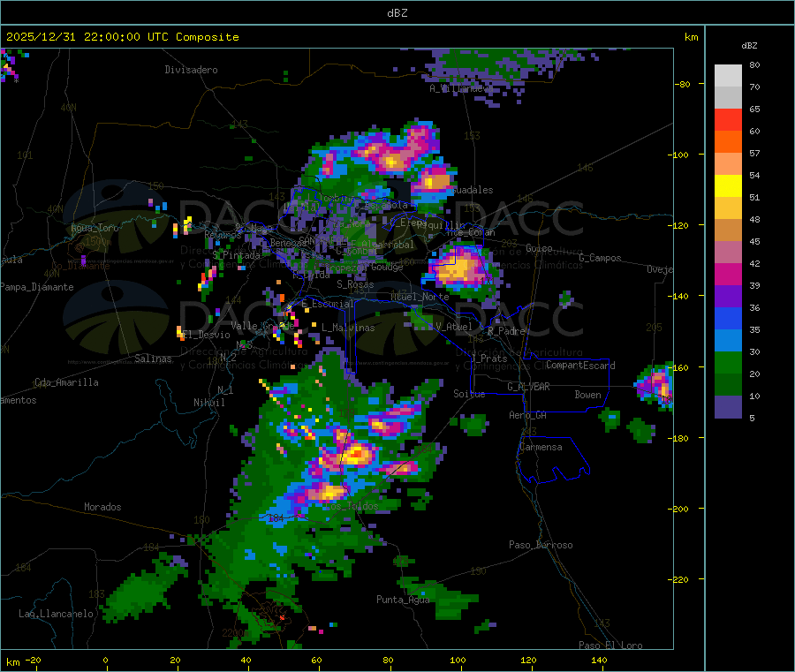
Task: Click the red 60 dBZ legend swatch
Action: tap(728, 120)
